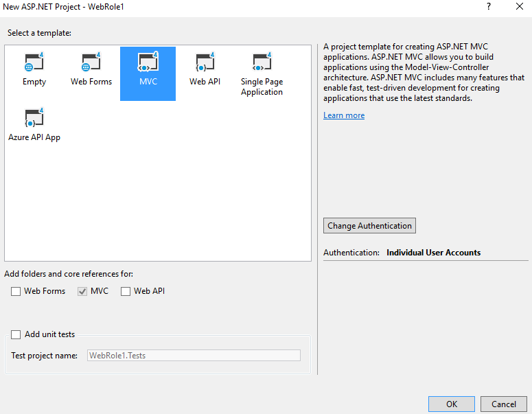Select the MVC template icon
The width and height of the screenshot is (532, 414).
[x=148, y=62]
